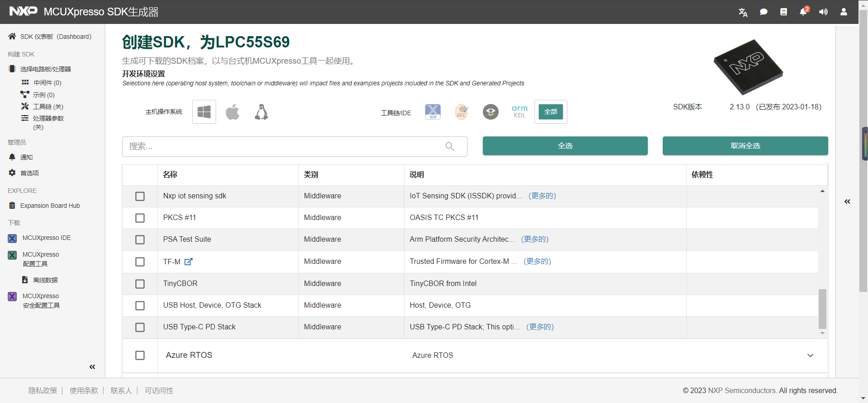Select Linux as host operating system
868x403 pixels.
coord(261,112)
